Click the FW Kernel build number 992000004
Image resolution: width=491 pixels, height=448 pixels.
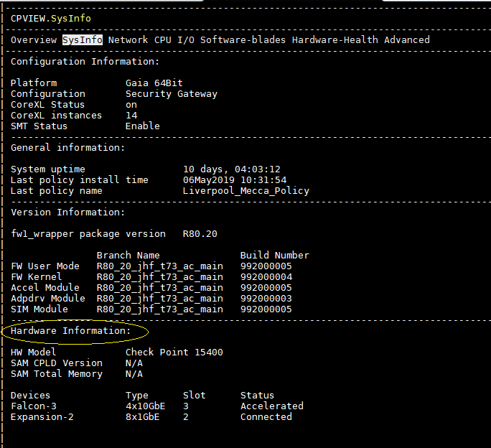click(266, 277)
